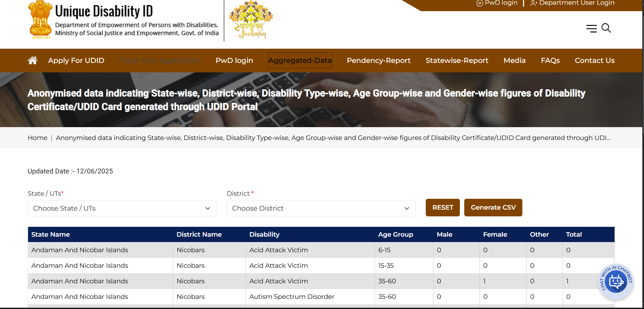The height and width of the screenshot is (309, 644).
Task: Open Apply For UDID menu item
Action: pyautogui.click(x=76, y=61)
